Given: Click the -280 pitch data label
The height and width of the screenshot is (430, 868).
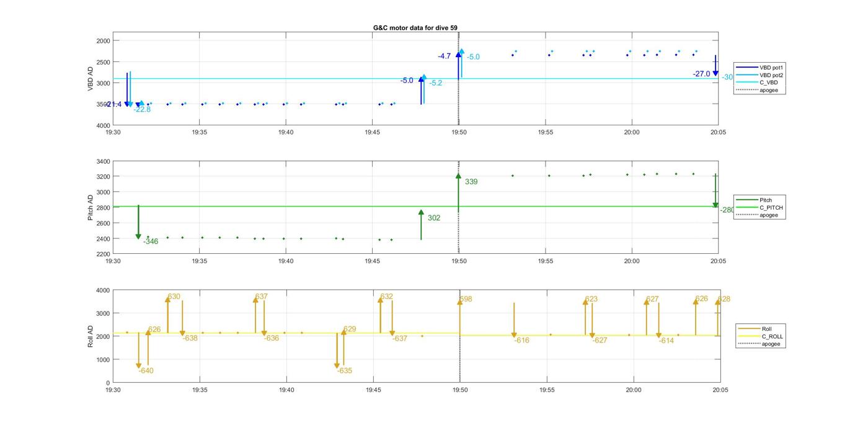Looking at the screenshot, I should pyautogui.click(x=727, y=210).
